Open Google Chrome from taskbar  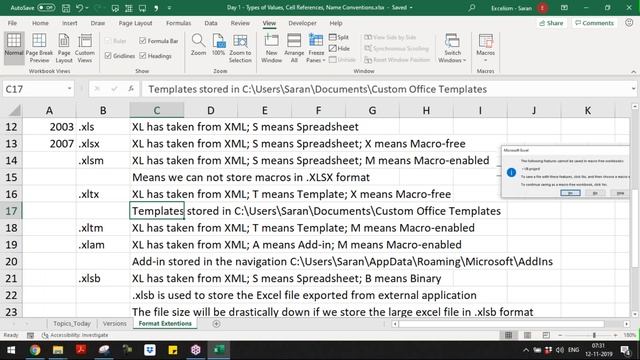click(35, 350)
